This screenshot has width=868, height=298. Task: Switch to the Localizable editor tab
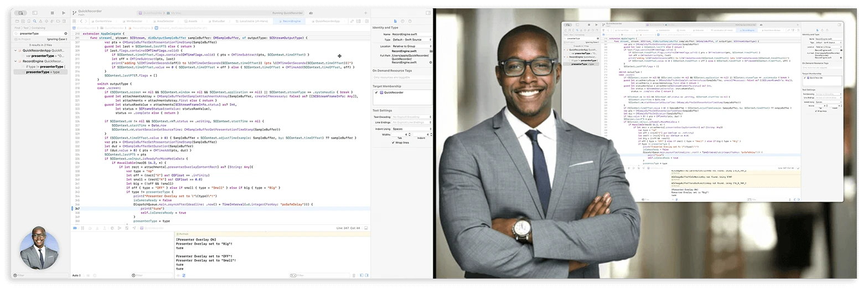251,21
